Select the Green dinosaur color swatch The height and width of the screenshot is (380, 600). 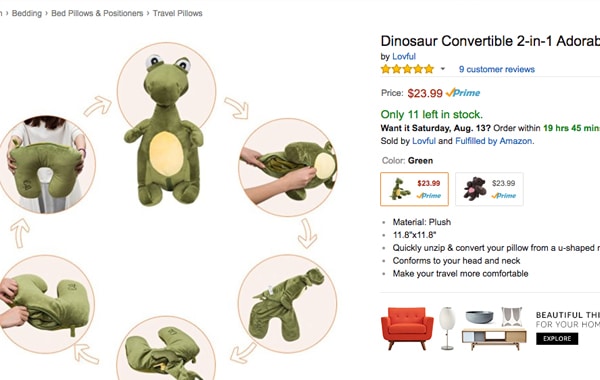pos(414,189)
